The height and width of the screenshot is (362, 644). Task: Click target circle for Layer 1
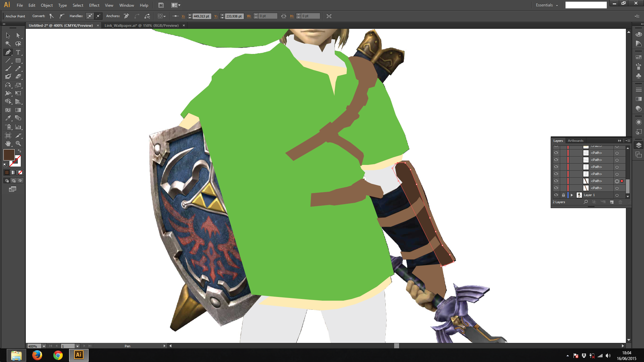(617, 195)
